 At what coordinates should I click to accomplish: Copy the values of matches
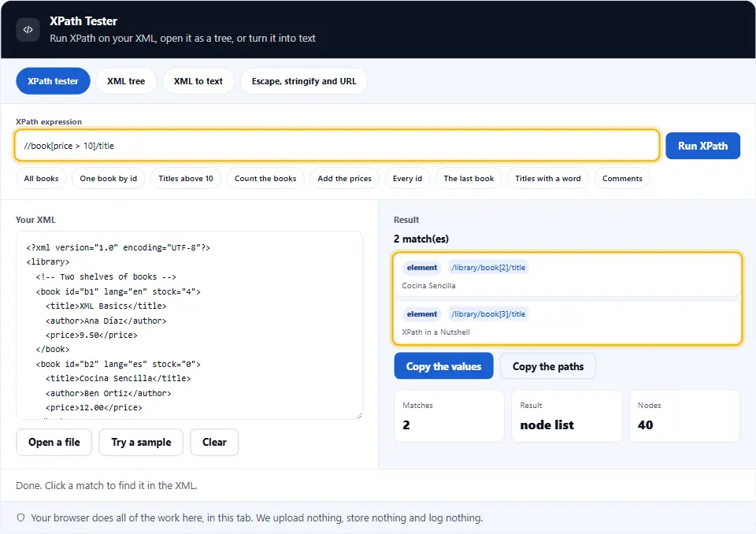coord(443,366)
